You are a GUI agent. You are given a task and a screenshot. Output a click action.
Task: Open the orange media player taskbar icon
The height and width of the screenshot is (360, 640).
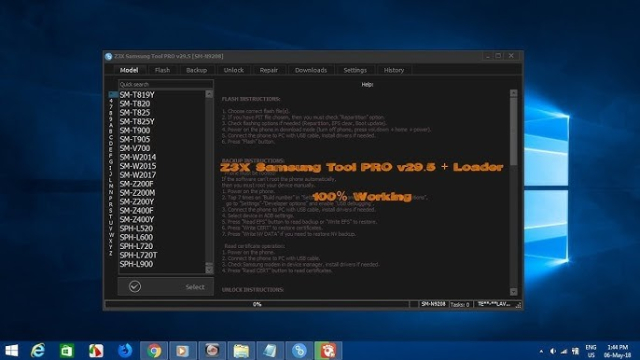click(182, 350)
